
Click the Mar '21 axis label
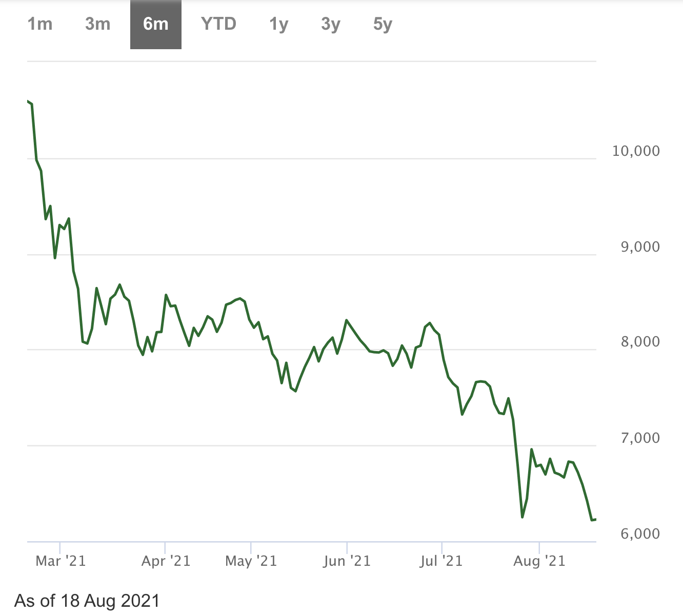61,561
